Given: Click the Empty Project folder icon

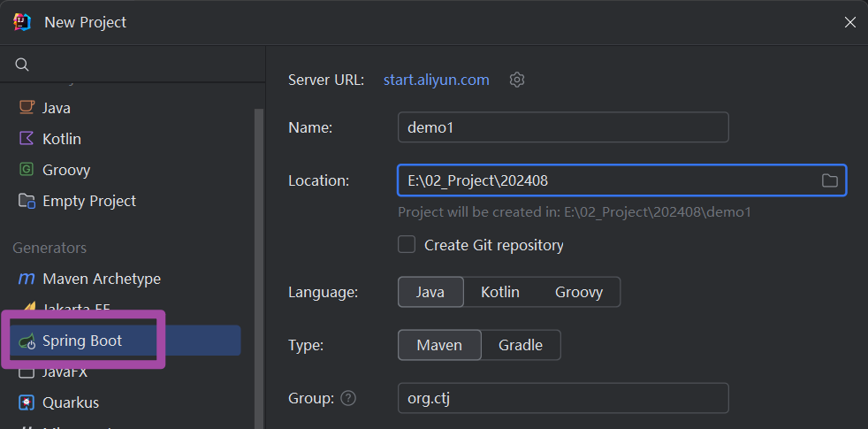Looking at the screenshot, I should (27, 200).
